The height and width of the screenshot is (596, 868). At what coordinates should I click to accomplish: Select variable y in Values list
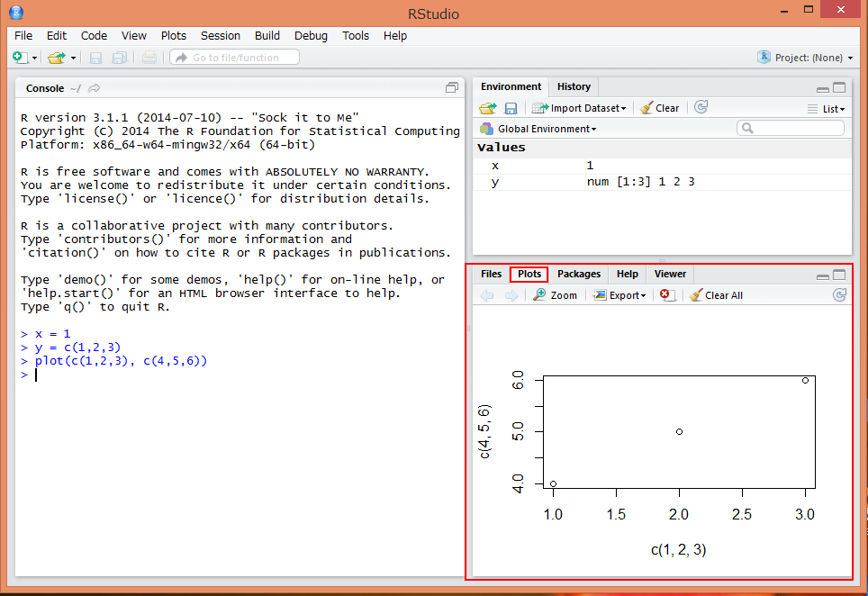pyautogui.click(x=662, y=182)
